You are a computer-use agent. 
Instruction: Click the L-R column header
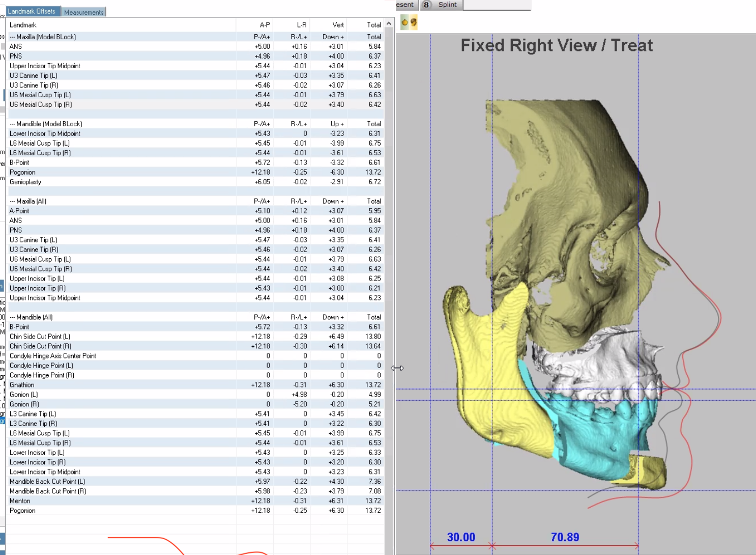point(292,25)
